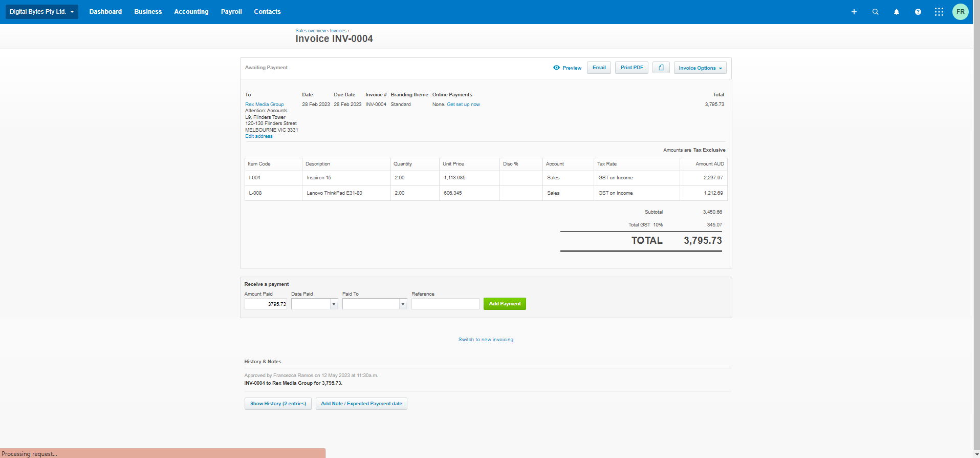The width and height of the screenshot is (980, 458).
Task: Open the Payroll menu
Action: point(231,12)
